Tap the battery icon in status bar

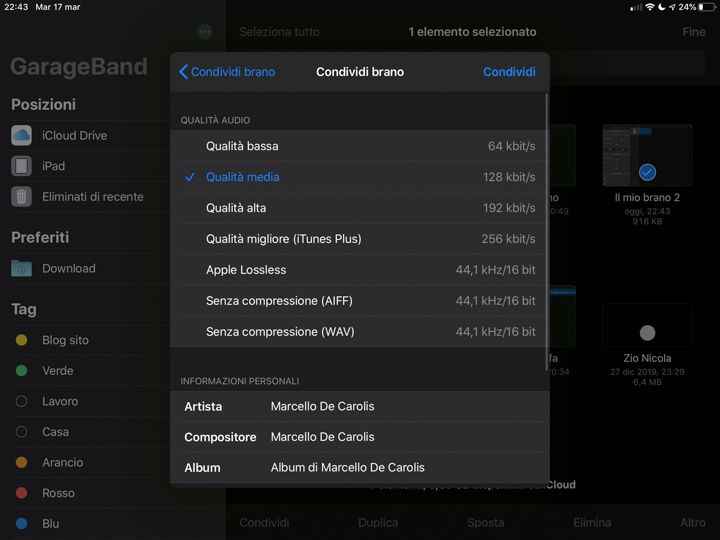[x=708, y=7]
